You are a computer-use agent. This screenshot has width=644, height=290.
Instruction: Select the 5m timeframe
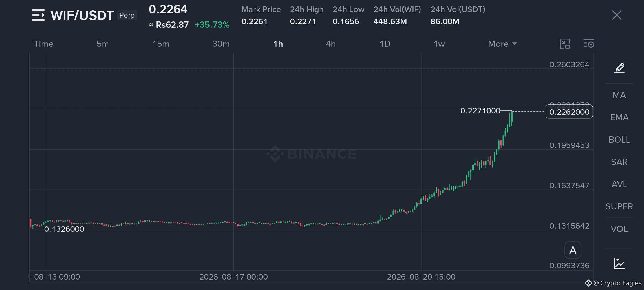(x=103, y=44)
